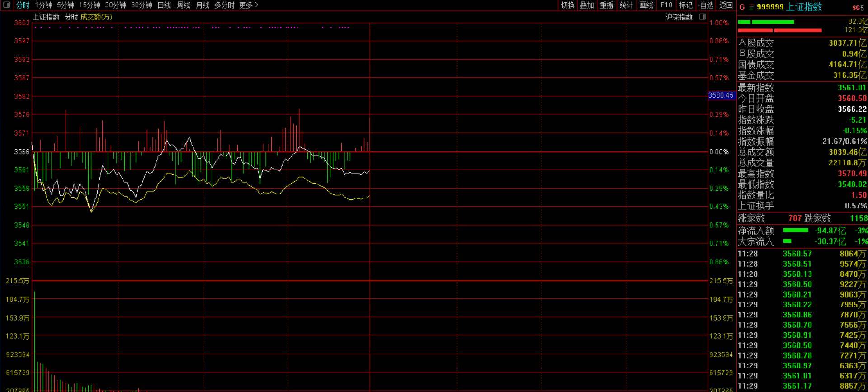Switch to the 多分时 multi-day view
The height and width of the screenshot is (392, 868).
point(225,5)
